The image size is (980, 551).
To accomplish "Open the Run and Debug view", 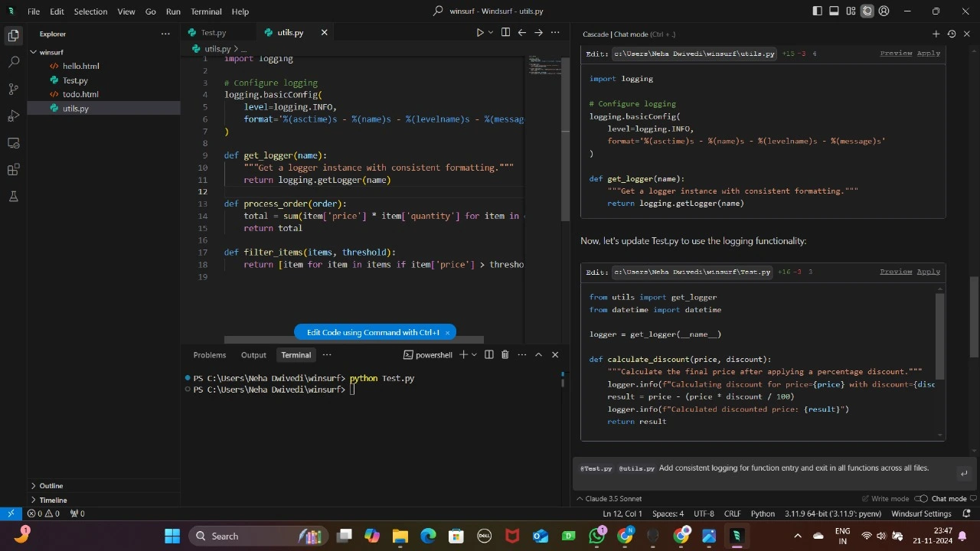I will tap(13, 116).
